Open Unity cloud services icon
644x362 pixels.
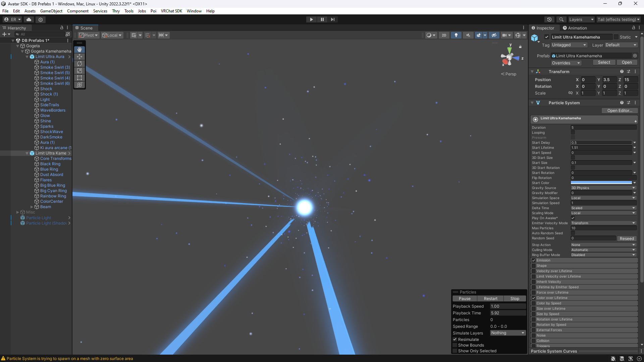pyautogui.click(x=29, y=19)
